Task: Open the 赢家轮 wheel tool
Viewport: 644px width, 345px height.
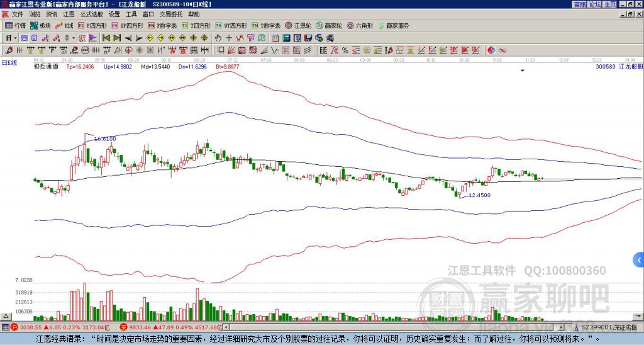Action: (x=330, y=25)
